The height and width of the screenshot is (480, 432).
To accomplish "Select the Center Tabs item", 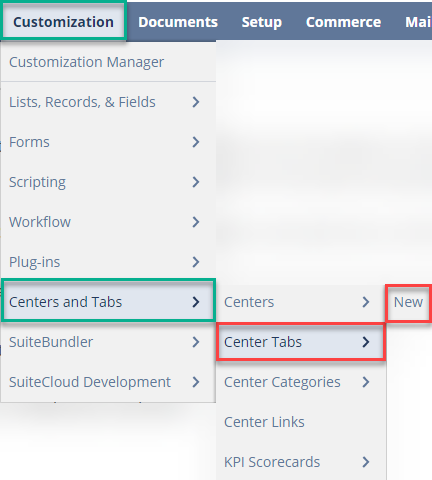I will (x=301, y=342).
